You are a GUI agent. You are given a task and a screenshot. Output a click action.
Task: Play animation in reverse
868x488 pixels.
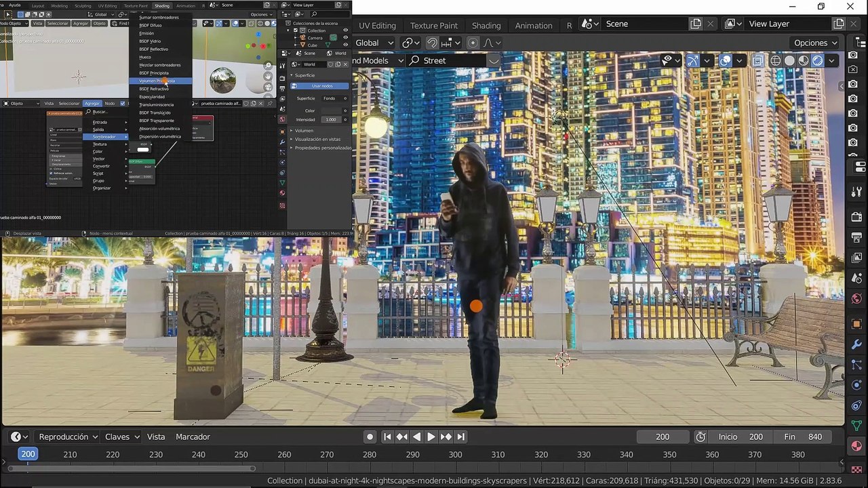tap(417, 437)
